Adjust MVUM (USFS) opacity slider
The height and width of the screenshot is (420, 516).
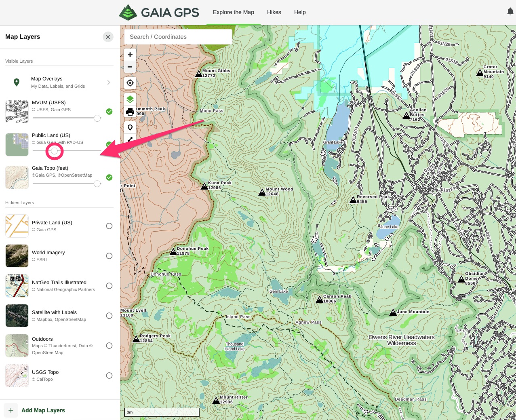[97, 118]
